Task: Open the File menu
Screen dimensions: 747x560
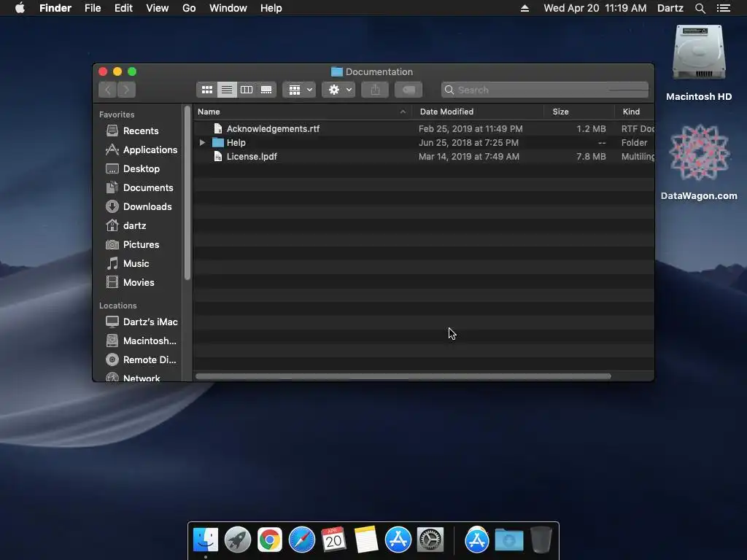Action: (93, 8)
